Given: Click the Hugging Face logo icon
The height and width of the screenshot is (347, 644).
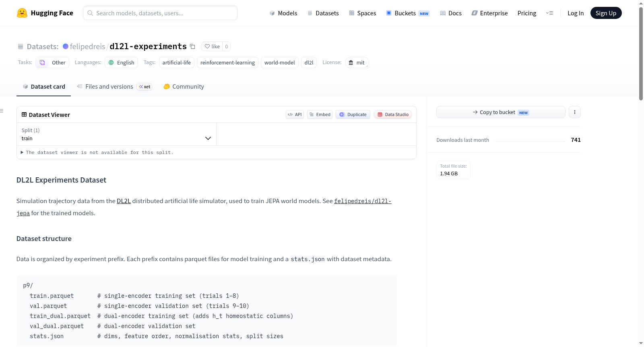Looking at the screenshot, I should pos(22,13).
